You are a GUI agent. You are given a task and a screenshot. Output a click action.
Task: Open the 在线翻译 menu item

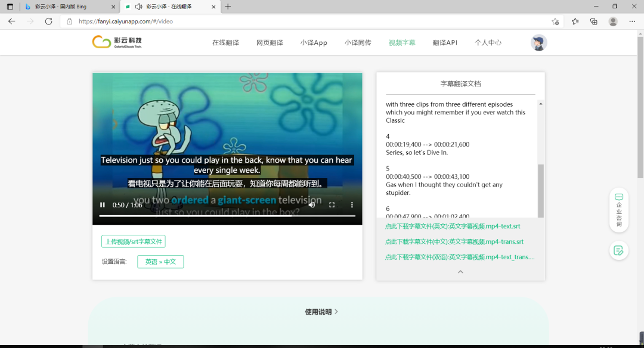click(x=225, y=43)
